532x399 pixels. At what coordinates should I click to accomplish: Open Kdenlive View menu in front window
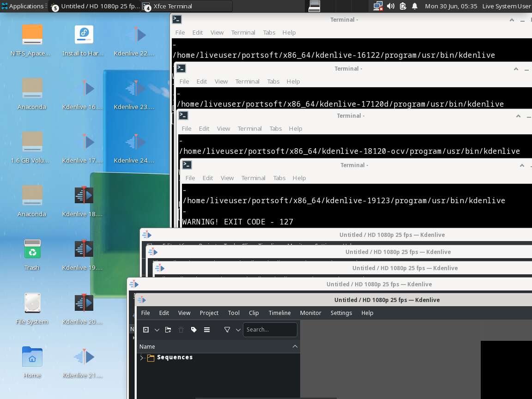[184, 313]
